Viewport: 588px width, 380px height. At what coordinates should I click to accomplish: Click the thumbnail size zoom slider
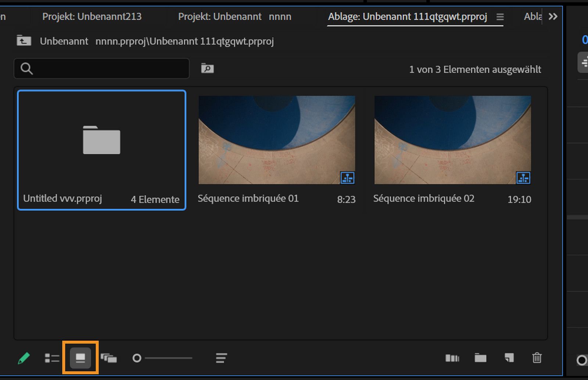point(162,358)
